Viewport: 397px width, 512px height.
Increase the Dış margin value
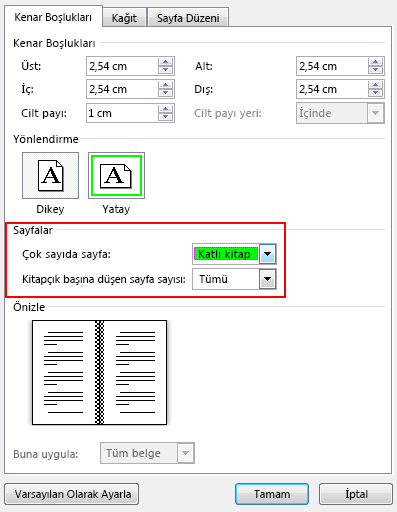(x=376, y=85)
